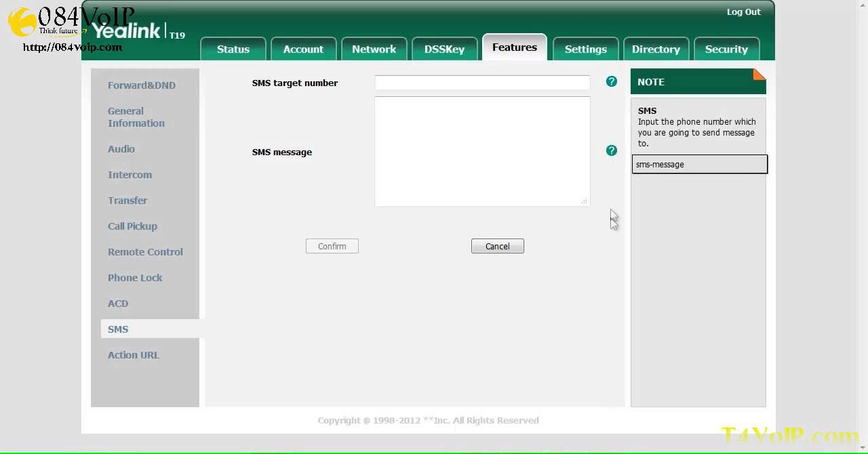868x454 pixels.
Task: Click the SMS target number field
Action: (x=482, y=83)
